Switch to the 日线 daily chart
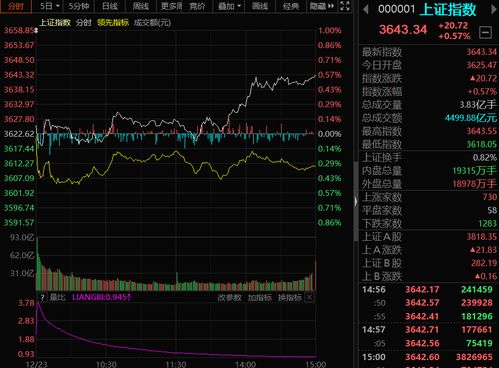The width and height of the screenshot is (499, 368). coord(110,6)
